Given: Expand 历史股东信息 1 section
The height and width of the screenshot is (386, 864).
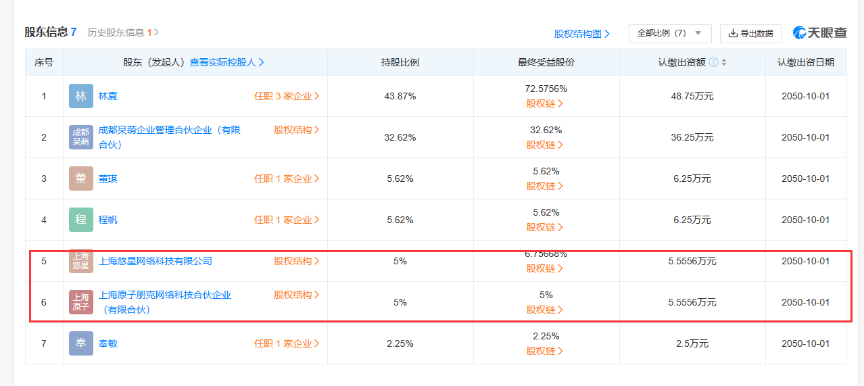Looking at the screenshot, I should 123,32.
